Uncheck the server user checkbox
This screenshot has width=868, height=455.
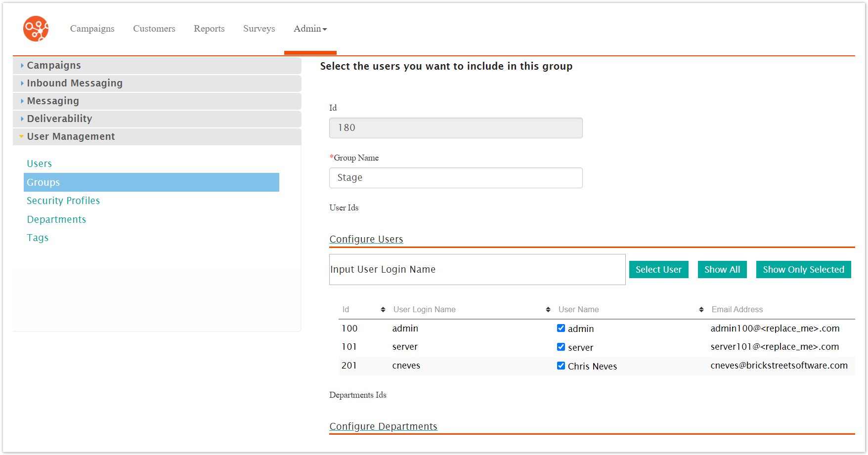point(561,347)
